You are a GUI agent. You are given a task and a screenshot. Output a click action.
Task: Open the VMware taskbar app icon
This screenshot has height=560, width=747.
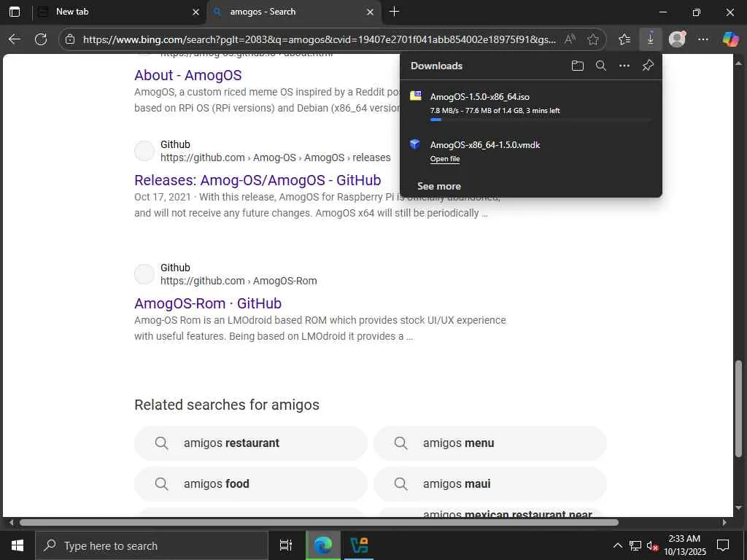(x=358, y=545)
